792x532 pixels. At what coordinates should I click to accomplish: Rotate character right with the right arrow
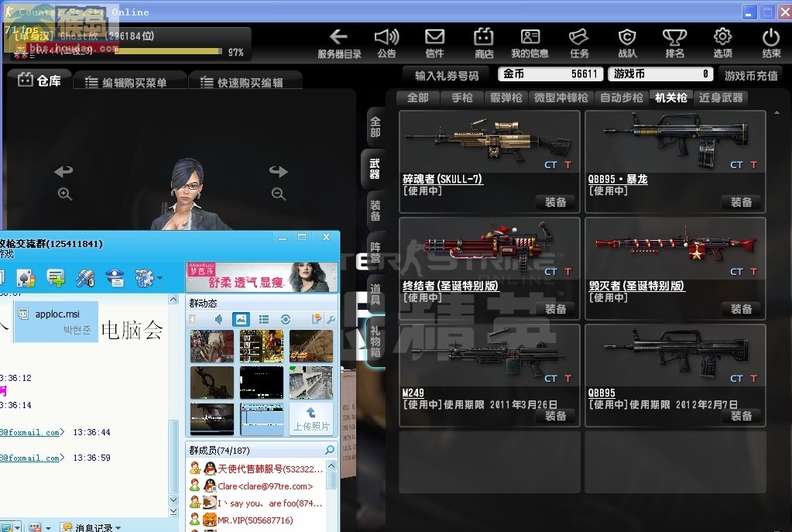pos(278,171)
